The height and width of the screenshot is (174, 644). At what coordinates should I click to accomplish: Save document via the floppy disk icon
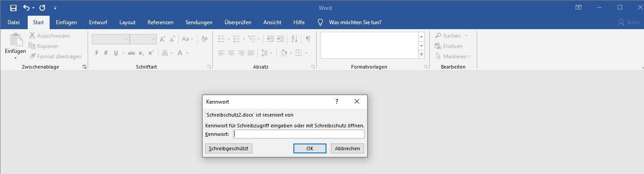pos(13,8)
